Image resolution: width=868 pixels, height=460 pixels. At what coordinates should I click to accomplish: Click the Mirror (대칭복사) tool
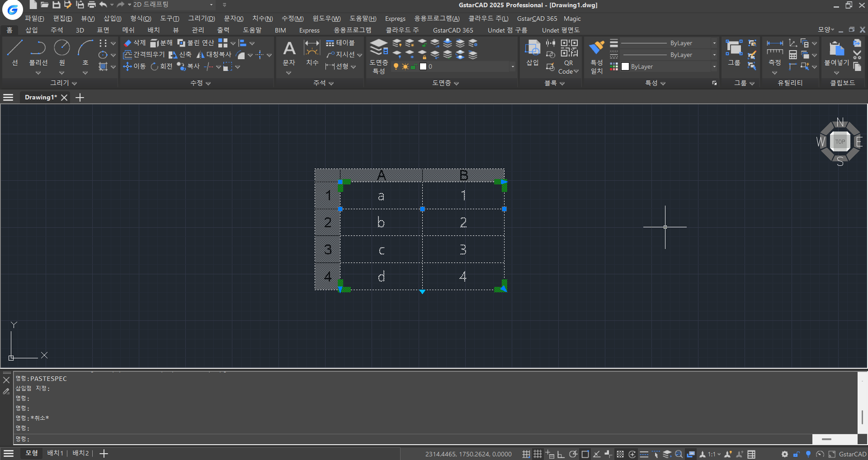[x=214, y=55]
